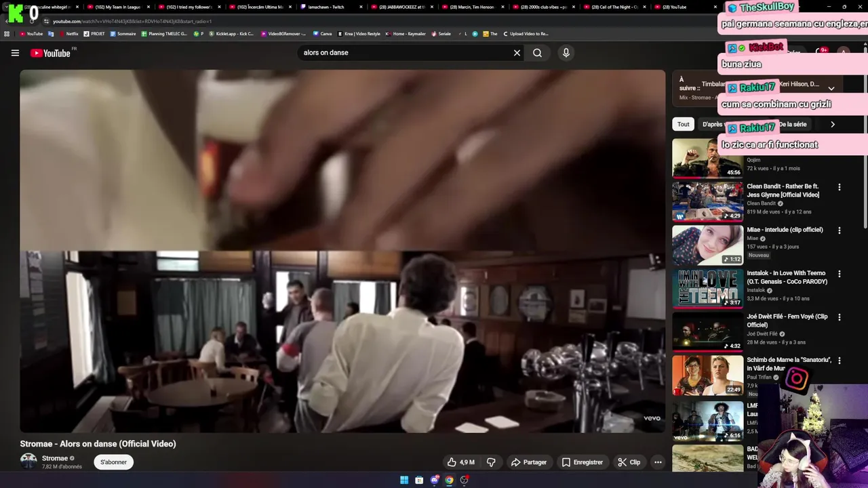Go to the YouTube home logo
The width and height of the screenshot is (868, 488).
[50, 53]
